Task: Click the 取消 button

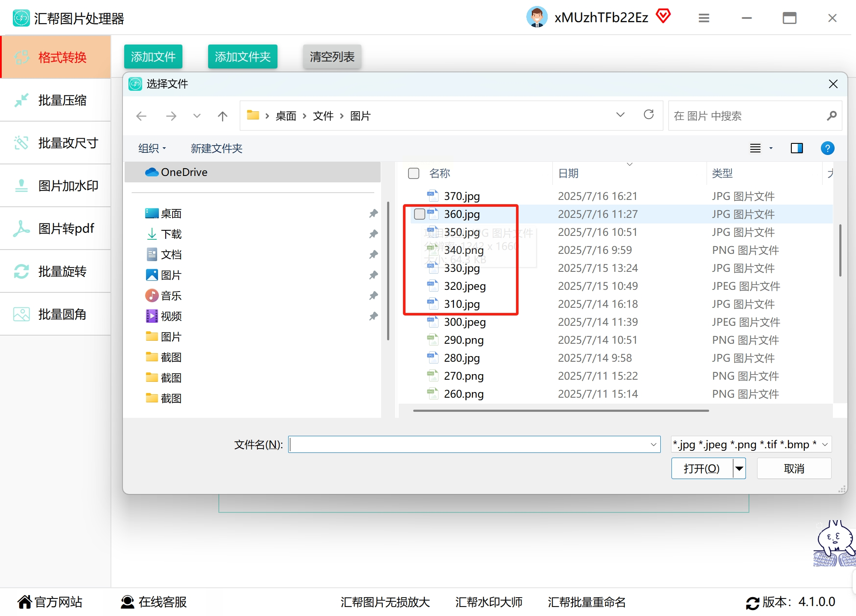Action: 793,468
